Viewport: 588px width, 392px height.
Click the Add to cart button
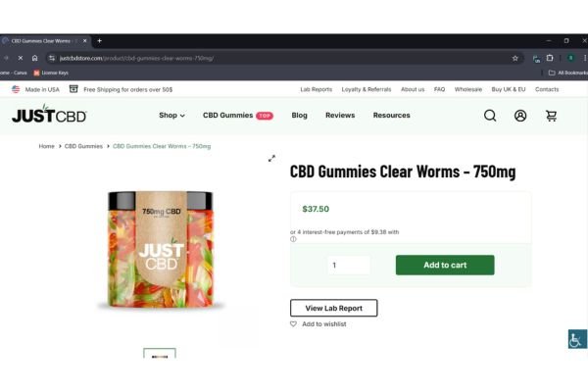(445, 265)
